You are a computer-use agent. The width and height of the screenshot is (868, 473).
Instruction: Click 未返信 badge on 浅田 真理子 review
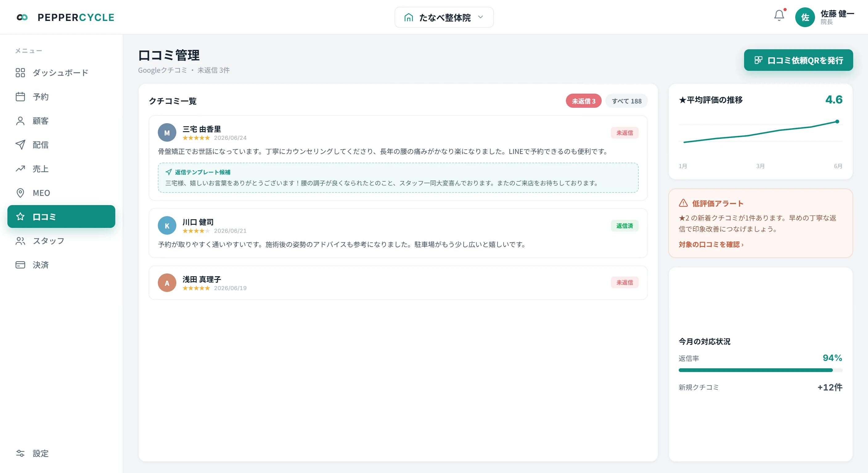(x=624, y=282)
